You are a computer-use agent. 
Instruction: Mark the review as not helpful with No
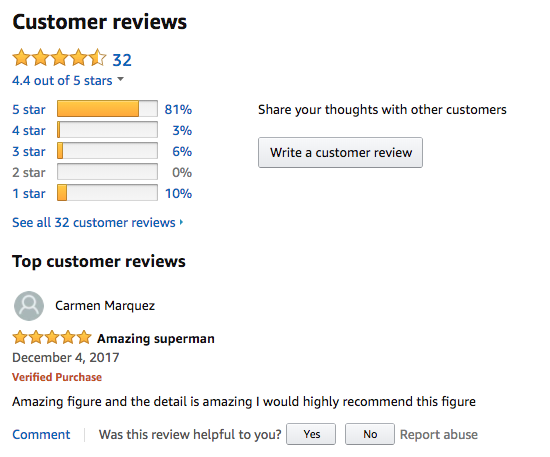point(370,434)
